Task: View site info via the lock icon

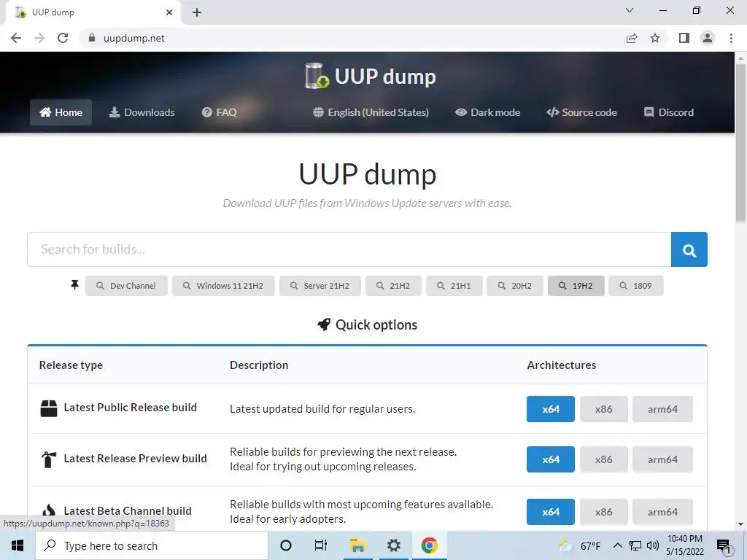Action: (x=92, y=38)
